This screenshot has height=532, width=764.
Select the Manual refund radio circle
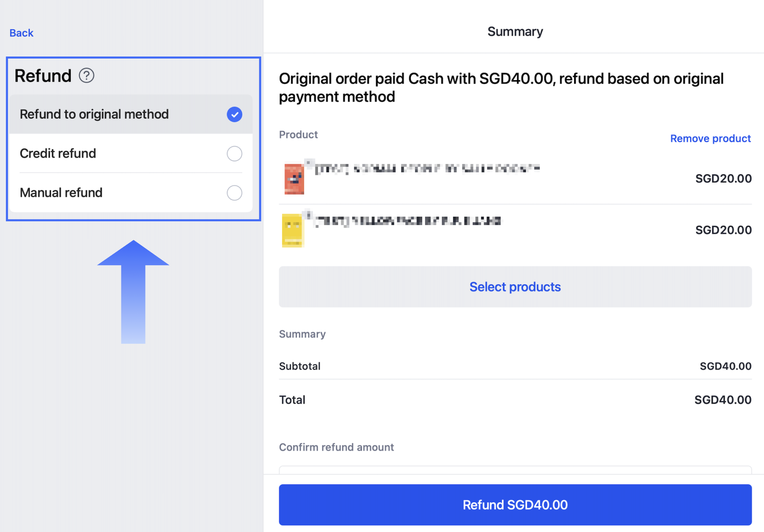click(234, 193)
